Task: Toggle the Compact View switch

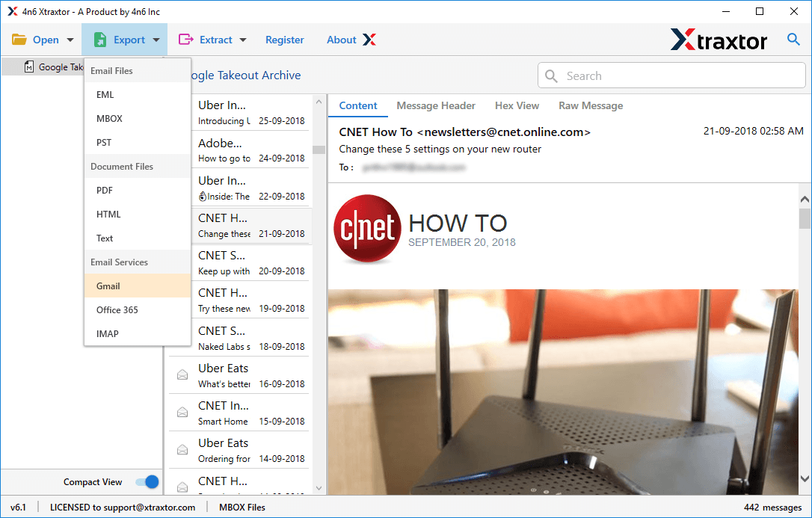Action: (x=147, y=482)
